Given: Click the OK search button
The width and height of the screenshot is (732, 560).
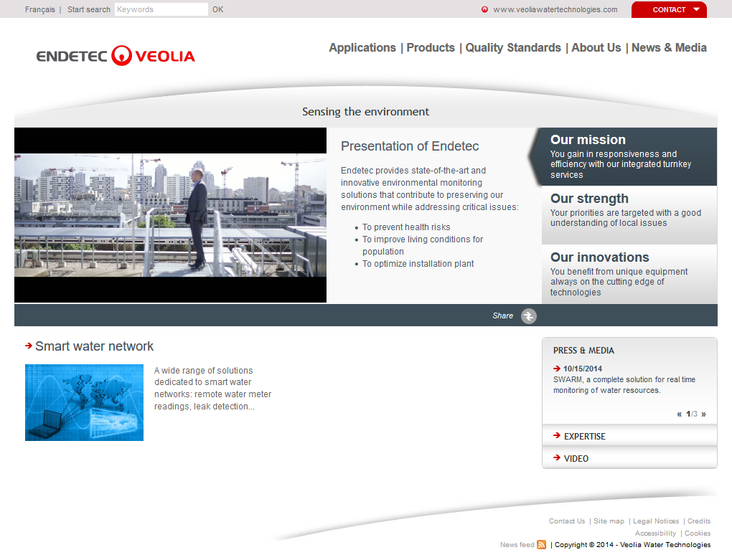Looking at the screenshot, I should coord(218,9).
